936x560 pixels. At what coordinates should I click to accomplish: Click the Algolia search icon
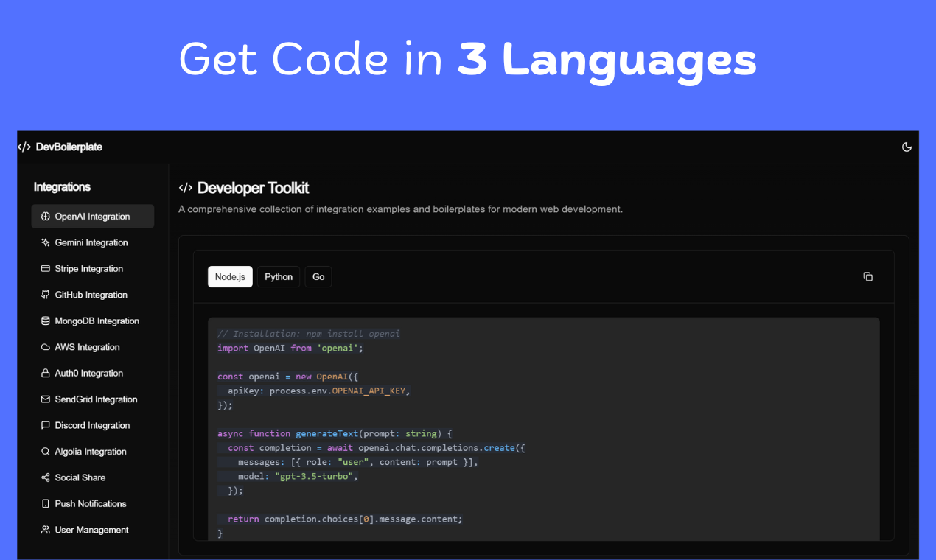[46, 452]
